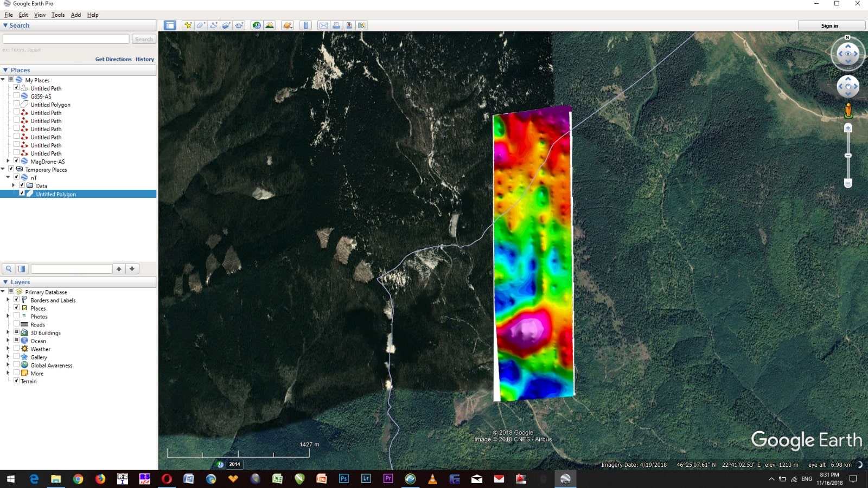Open the Historical Imagery clock tool
Image resolution: width=868 pixels, height=488 pixels.
coord(257,25)
